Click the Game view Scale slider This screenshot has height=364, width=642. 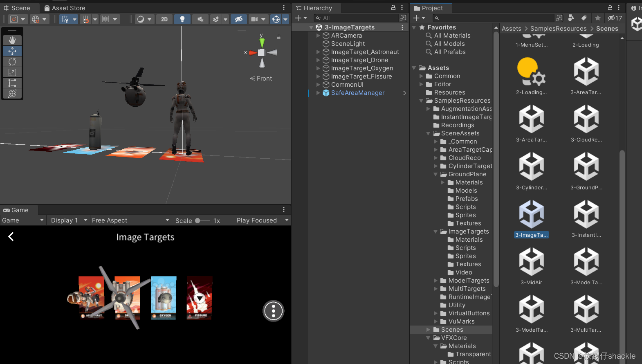203,220
